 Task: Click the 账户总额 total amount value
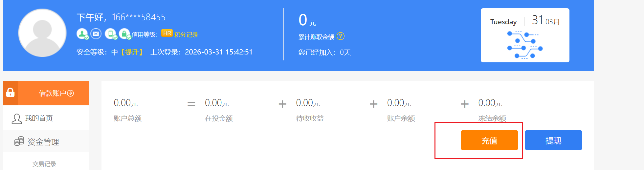click(x=126, y=103)
